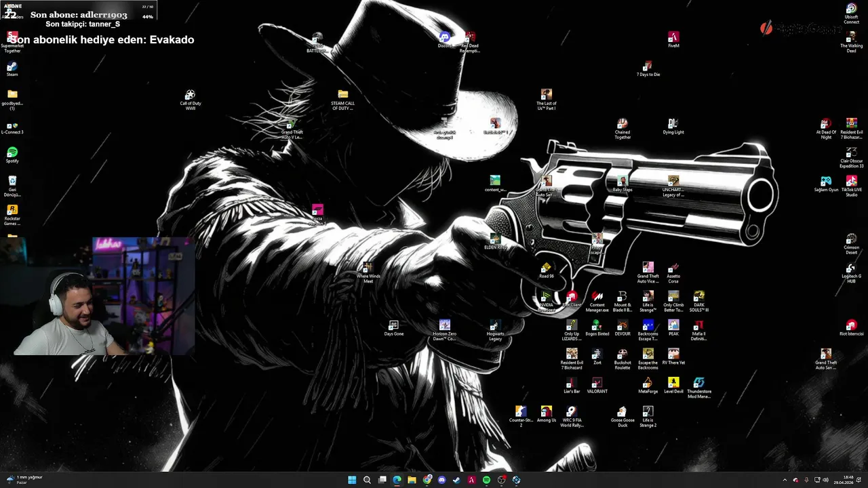Open TikTok LIVE Studio shortcut
This screenshot has height=488, width=868.
pos(852,186)
